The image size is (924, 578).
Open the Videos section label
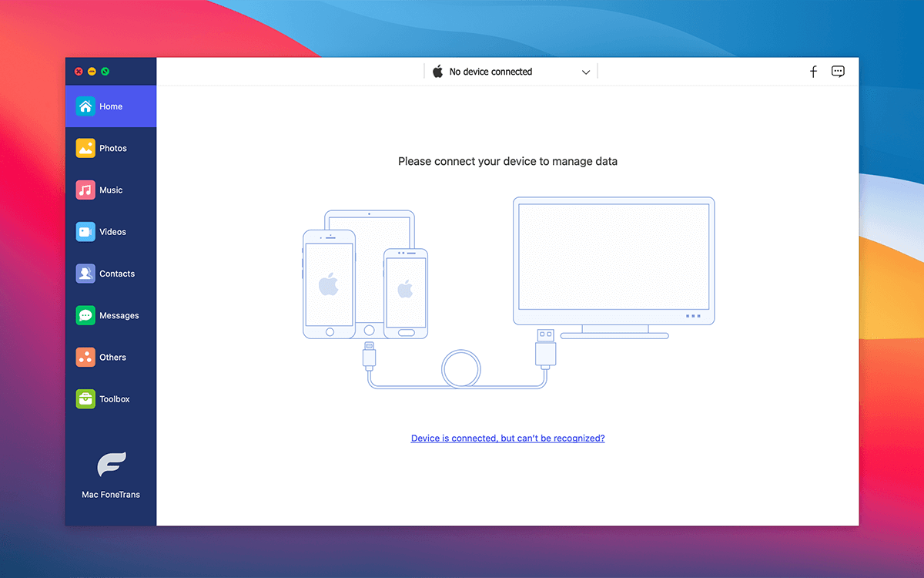tap(112, 232)
